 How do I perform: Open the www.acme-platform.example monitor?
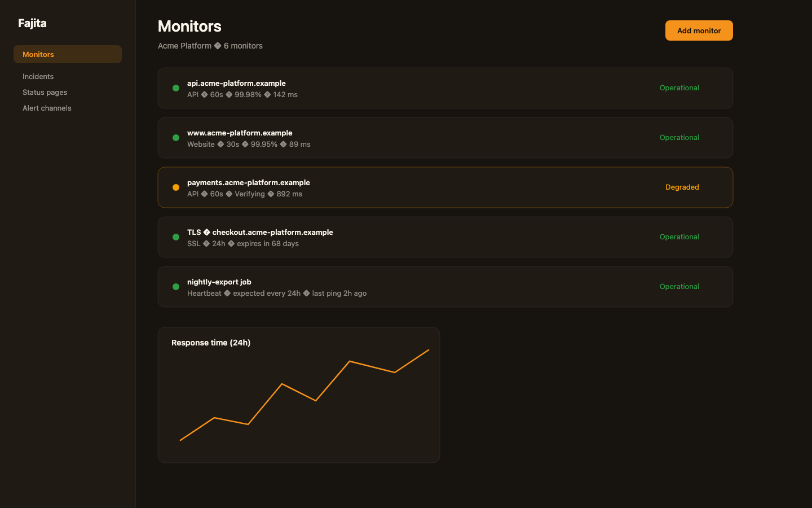coord(445,138)
